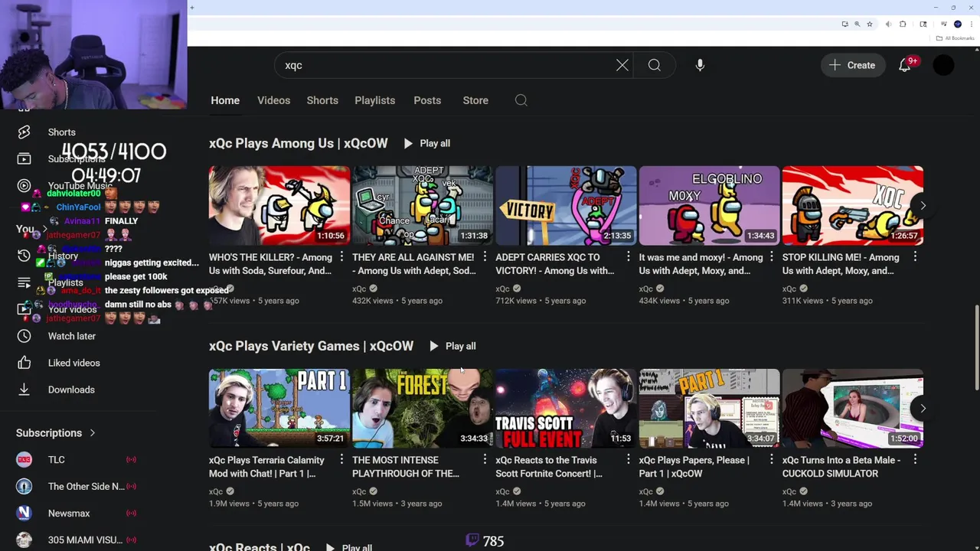Open the Store tab

pyautogui.click(x=475, y=100)
